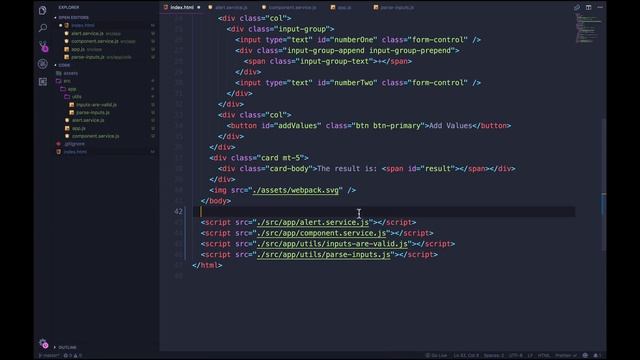Click the open changes icon in editor toolbar
This screenshot has height=360, width=640.
coord(577,7)
